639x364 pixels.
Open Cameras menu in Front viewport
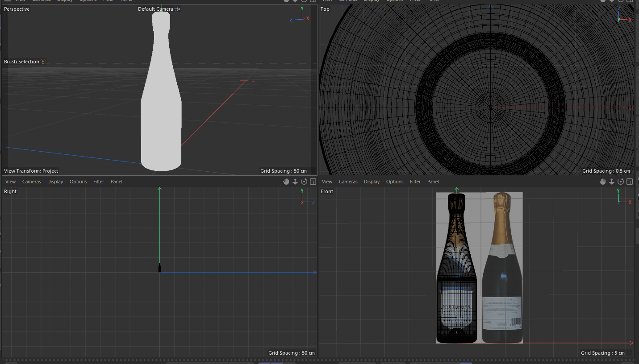coord(348,182)
